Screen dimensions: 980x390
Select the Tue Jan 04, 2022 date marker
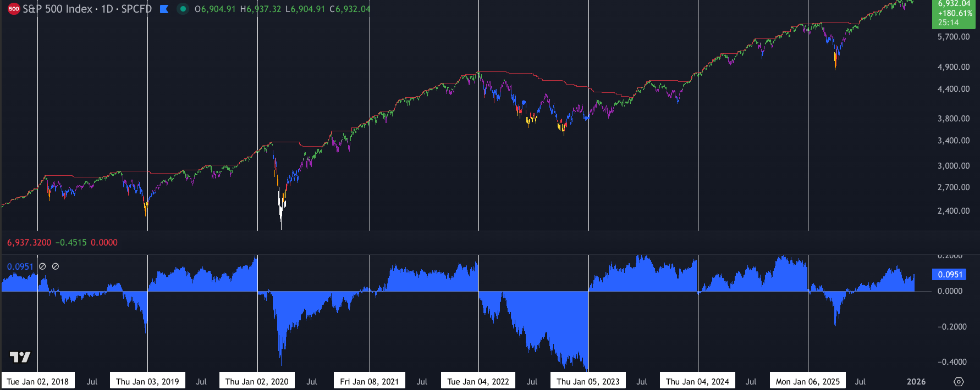click(x=478, y=381)
